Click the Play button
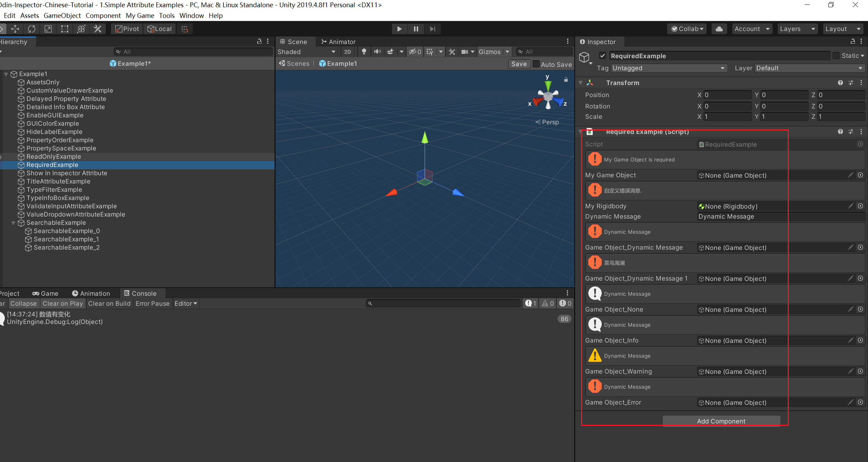 point(400,29)
